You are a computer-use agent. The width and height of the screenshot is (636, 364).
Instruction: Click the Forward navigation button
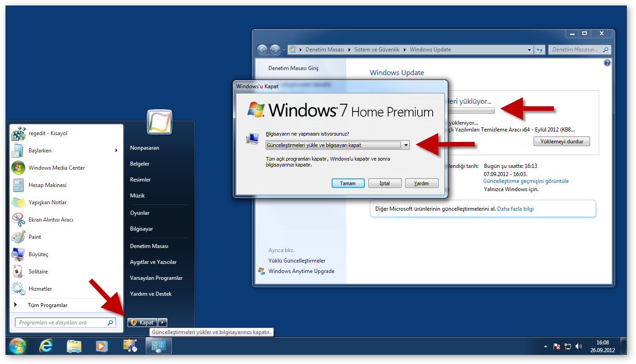coord(275,50)
